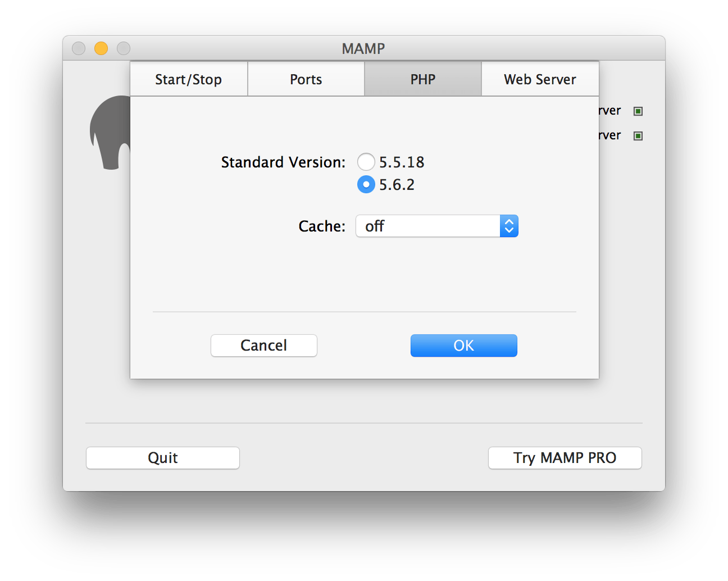Click the Standard Version label
The height and width of the screenshot is (581, 728).
[x=283, y=162]
